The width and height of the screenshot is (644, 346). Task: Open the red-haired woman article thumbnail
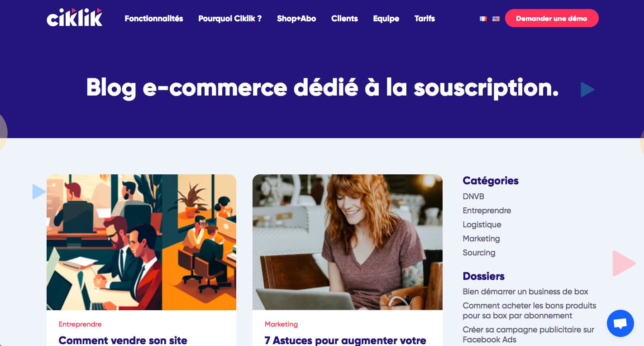pos(348,242)
